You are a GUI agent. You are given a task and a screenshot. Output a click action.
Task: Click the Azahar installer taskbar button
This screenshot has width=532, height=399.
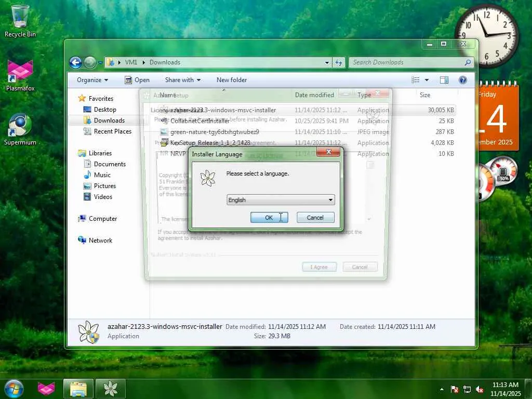[111, 389]
